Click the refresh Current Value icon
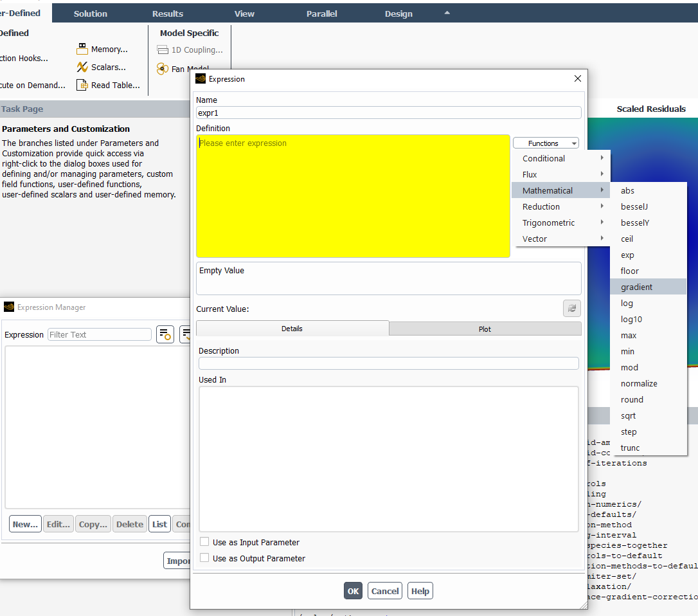The image size is (698, 616). 571,308
